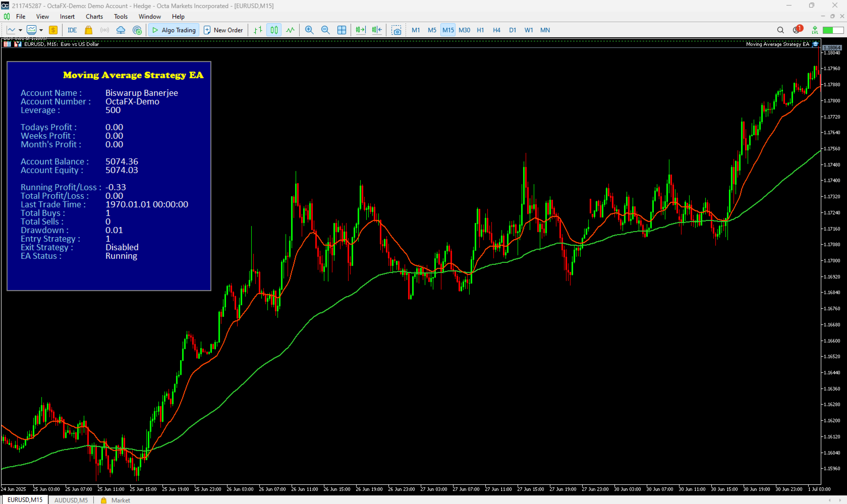This screenshot has height=504, width=847.
Task: Switch to the EURUSD,M15 chart tab
Action: pyautogui.click(x=25, y=500)
